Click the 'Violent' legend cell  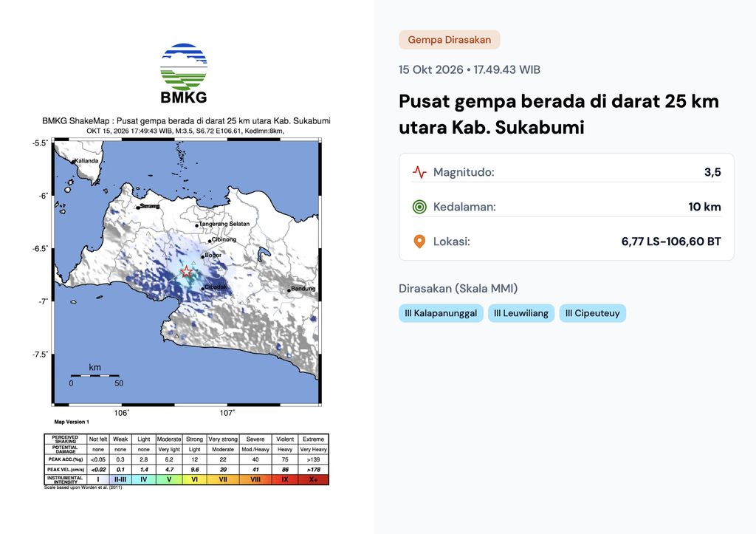[285, 439]
